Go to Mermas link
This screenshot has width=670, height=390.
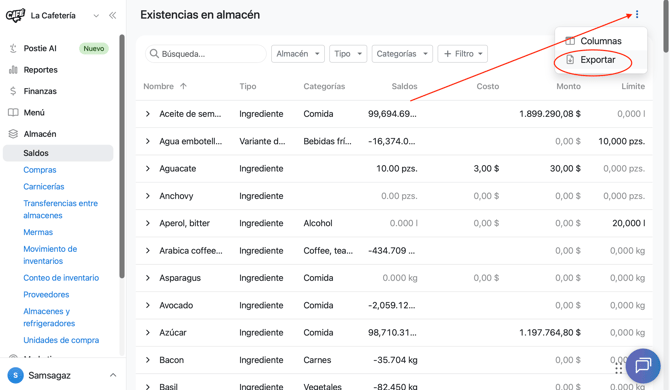(x=38, y=232)
